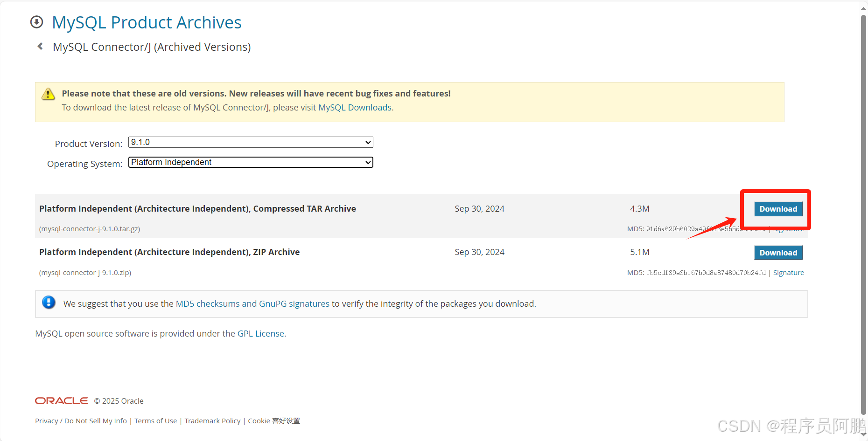The height and width of the screenshot is (441, 868).
Task: Click the yellow warning triangle icon
Action: coord(48,94)
